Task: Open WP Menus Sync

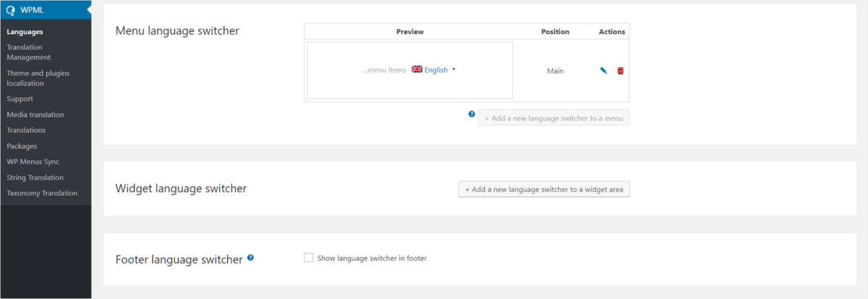Action: point(33,162)
